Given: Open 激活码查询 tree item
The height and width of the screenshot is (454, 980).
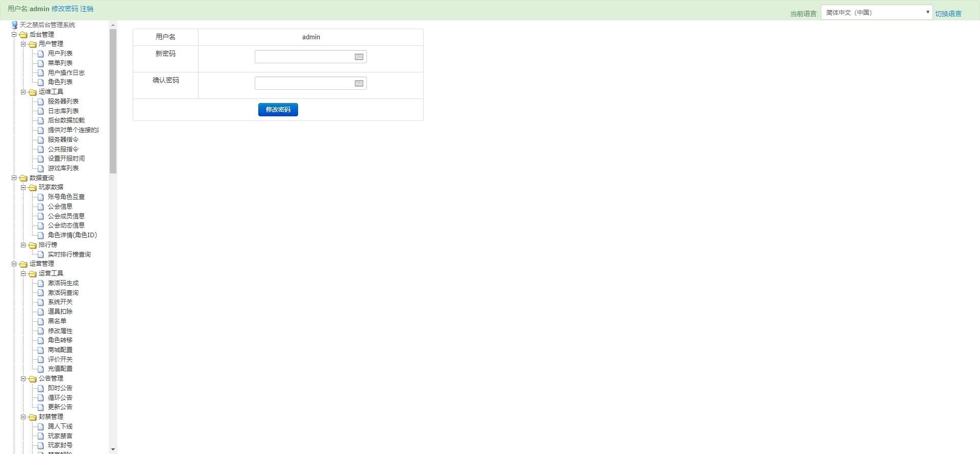Looking at the screenshot, I should (63, 293).
